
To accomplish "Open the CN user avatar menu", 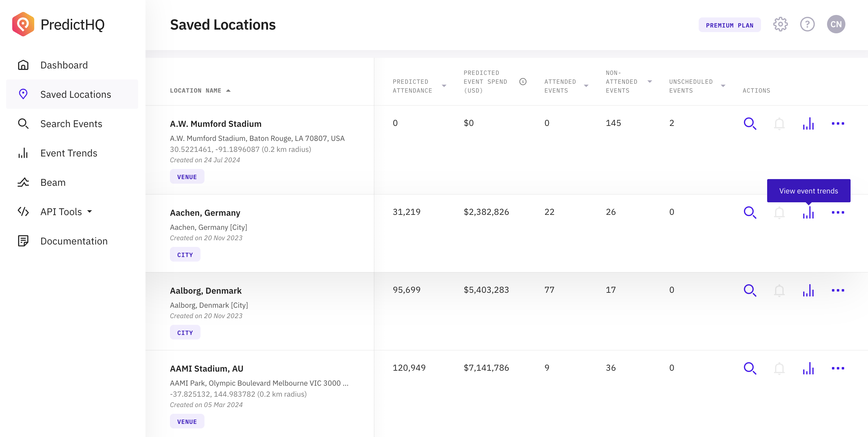I will (x=836, y=24).
